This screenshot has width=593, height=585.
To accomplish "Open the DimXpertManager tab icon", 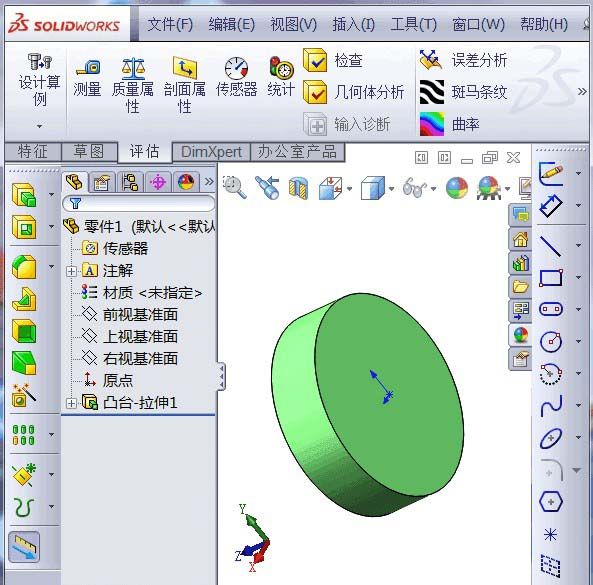I will 158,183.
